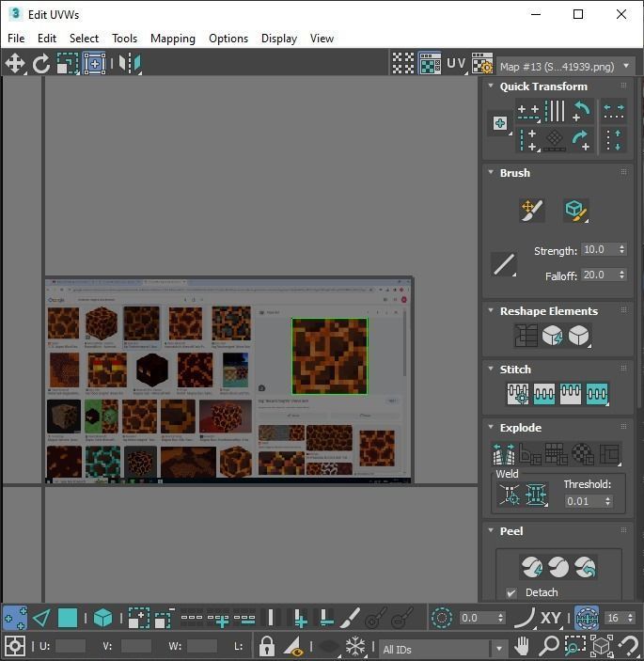Click the Mirror horizontal tool
The height and width of the screenshot is (661, 644).
(x=130, y=64)
